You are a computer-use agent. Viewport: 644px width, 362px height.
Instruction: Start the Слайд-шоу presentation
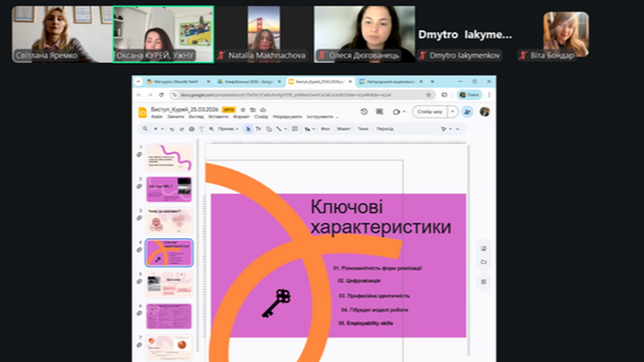coord(430,112)
